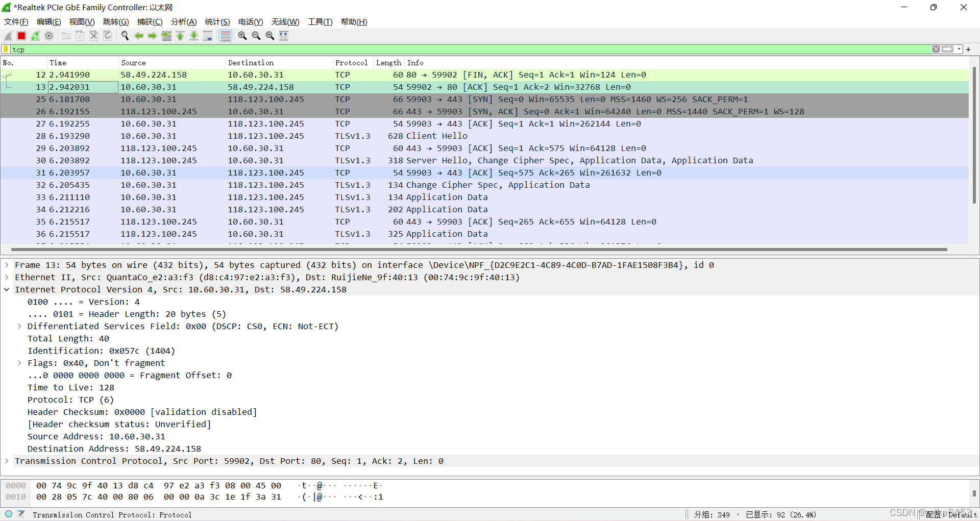
Task: Close this capture file icon
Action: click(x=94, y=36)
